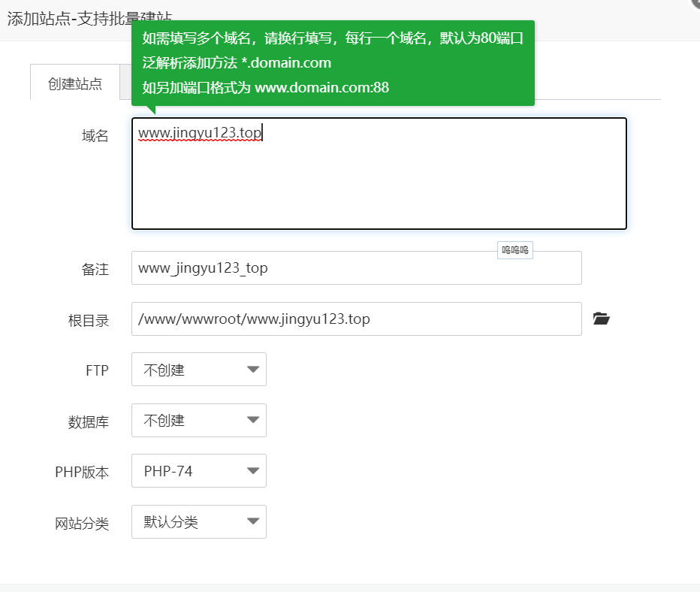Click the 呜呜呜 tooltip bubble

click(514, 249)
